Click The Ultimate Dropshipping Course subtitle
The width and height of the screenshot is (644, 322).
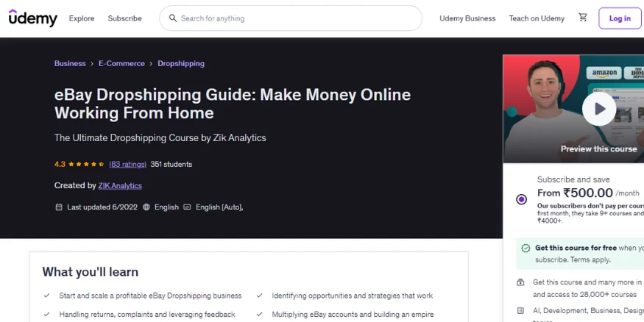point(160,137)
